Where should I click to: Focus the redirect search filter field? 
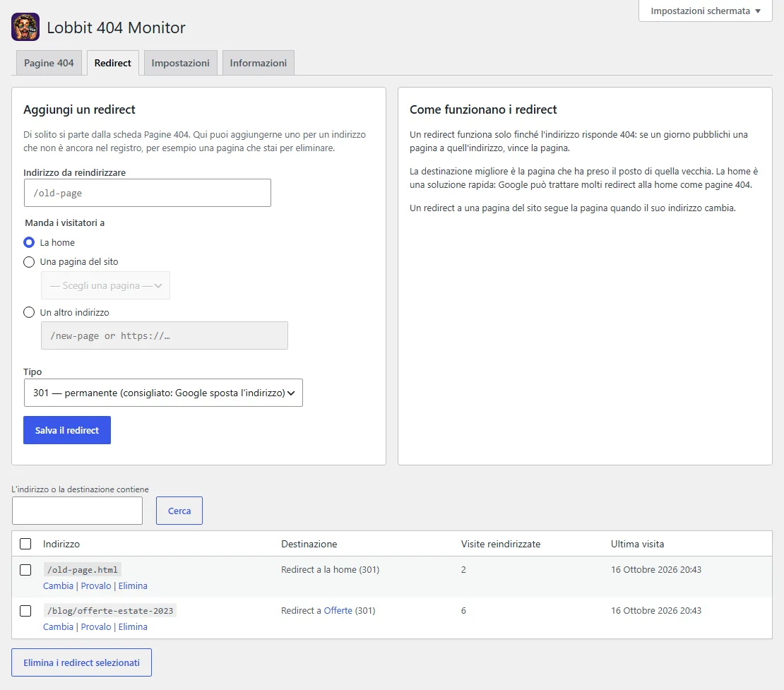pyautogui.click(x=78, y=511)
